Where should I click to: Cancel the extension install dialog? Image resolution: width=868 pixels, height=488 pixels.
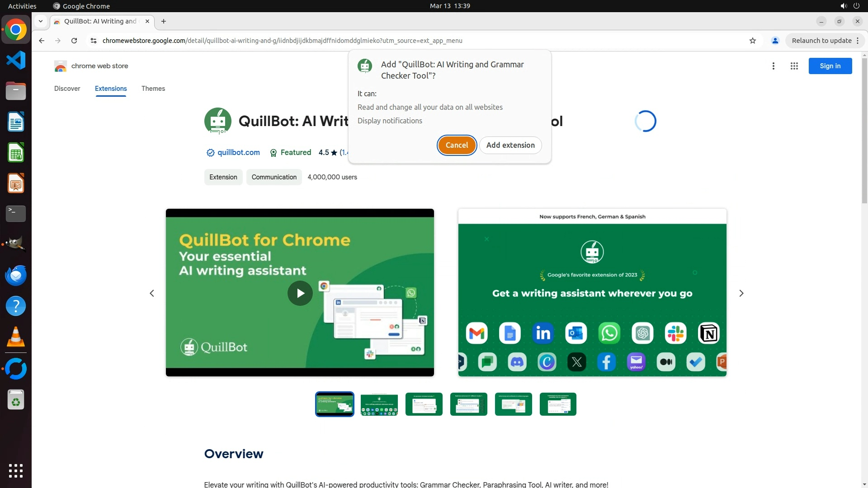(457, 145)
